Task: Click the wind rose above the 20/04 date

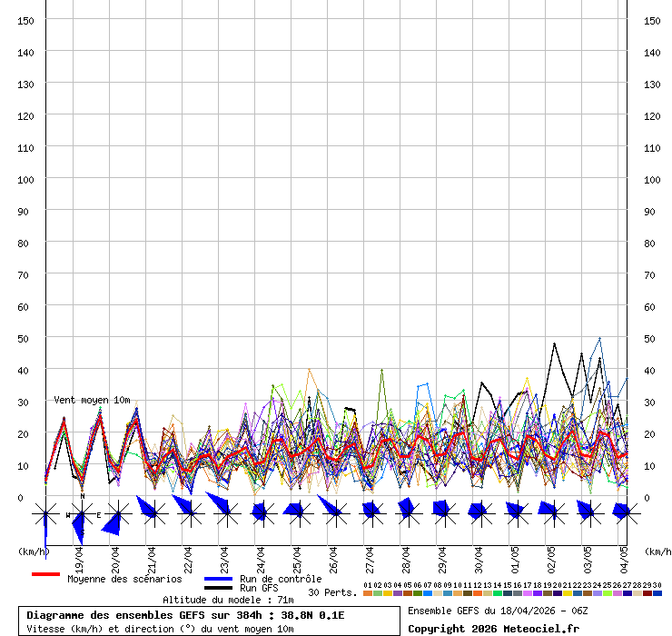Action: (115, 515)
